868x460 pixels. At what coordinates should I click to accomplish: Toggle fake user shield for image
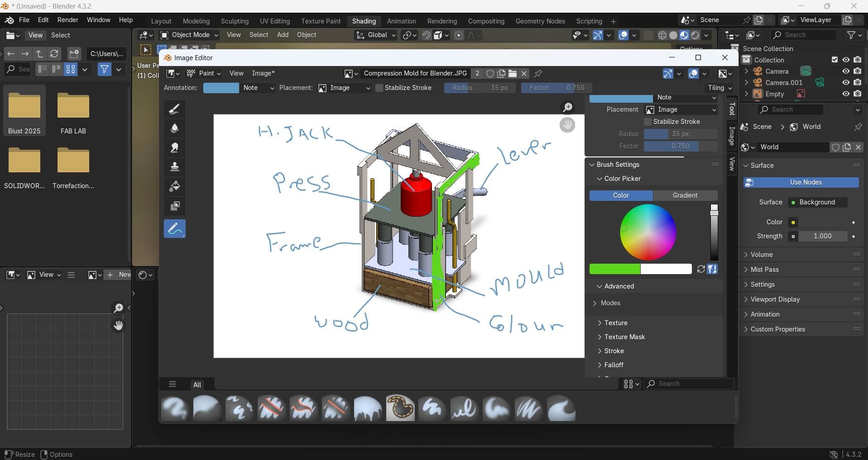click(490, 74)
